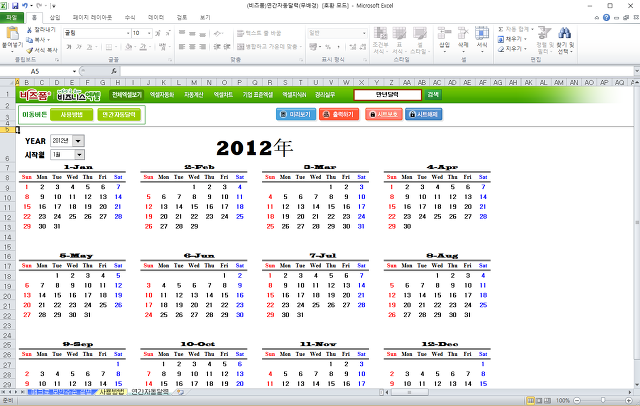The width and height of the screenshot is (640, 406).
Task: Switch to Normal view in status bar
Action: (531, 400)
